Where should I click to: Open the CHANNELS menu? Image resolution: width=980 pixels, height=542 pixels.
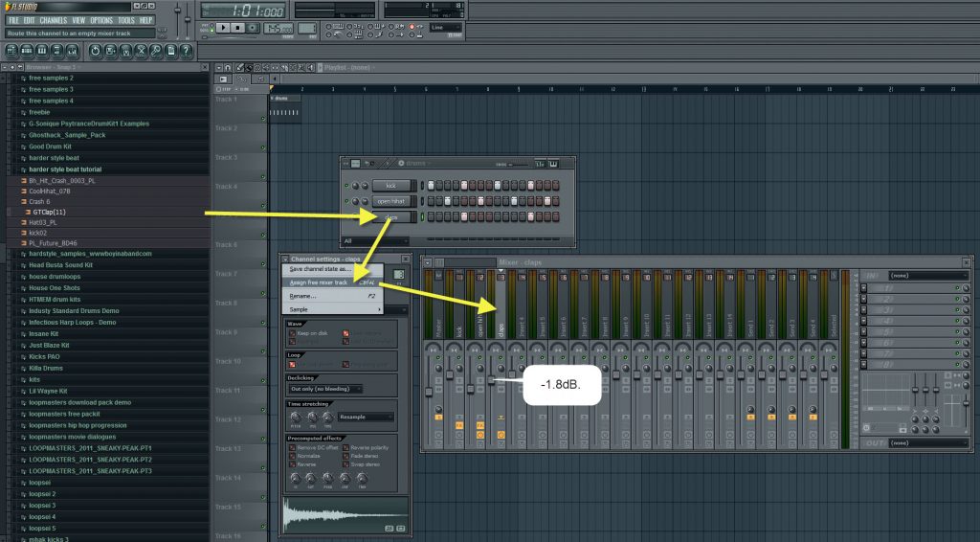point(54,21)
